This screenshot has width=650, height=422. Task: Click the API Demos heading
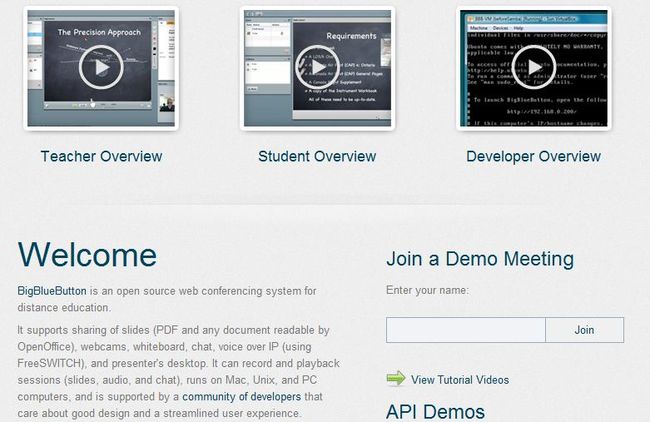click(x=435, y=412)
